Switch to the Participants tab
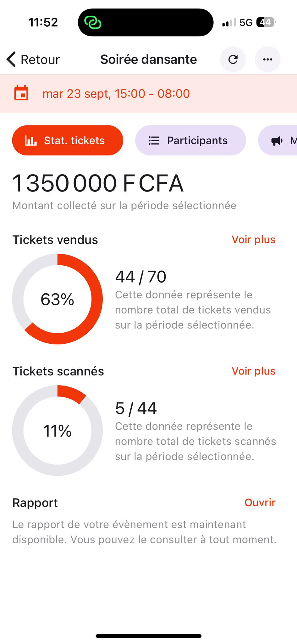297x644 pixels. tap(190, 141)
